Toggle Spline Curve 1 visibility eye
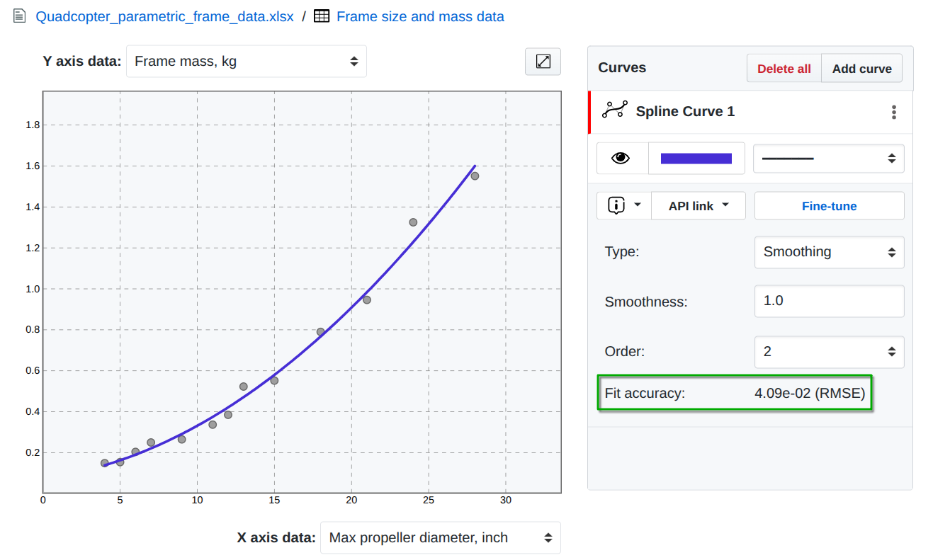 click(621, 158)
